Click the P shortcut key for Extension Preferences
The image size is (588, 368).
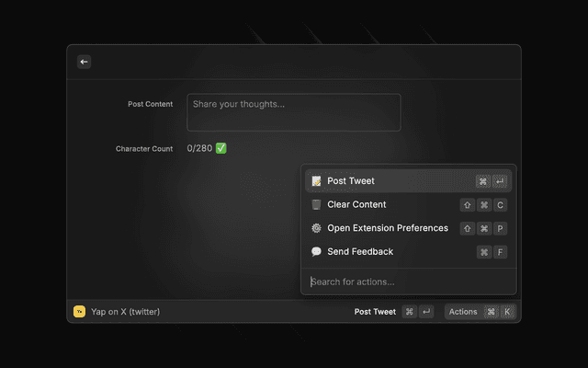(500, 228)
